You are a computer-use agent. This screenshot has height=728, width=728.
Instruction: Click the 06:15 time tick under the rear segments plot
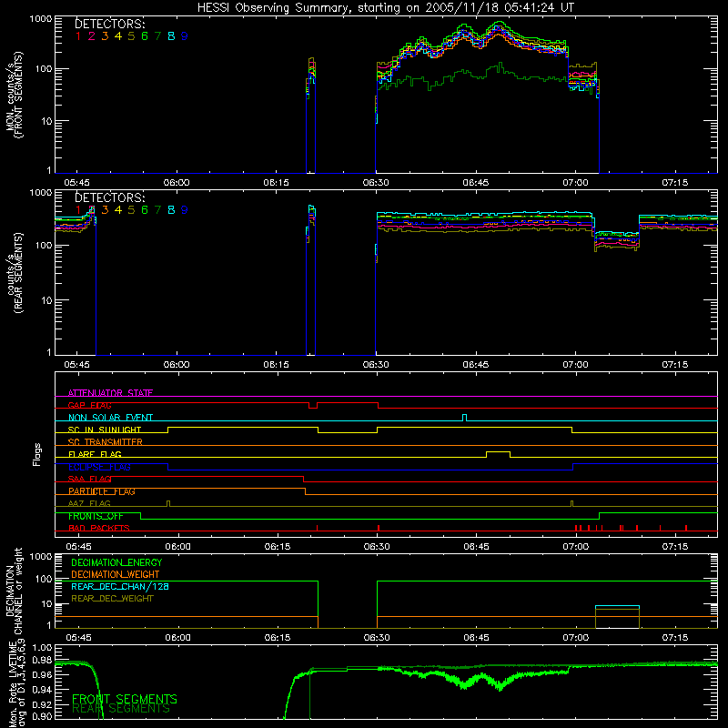click(276, 365)
